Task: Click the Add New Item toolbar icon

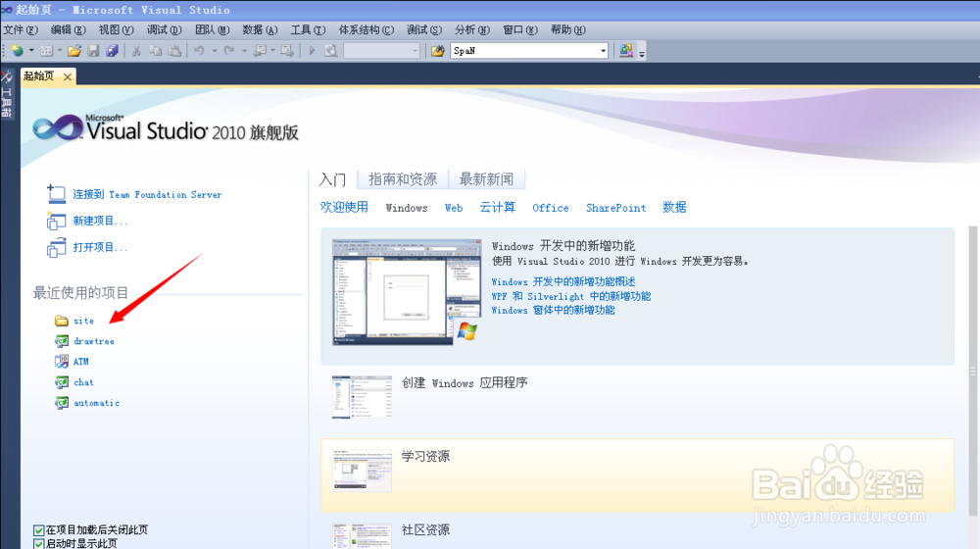Action: pos(46,51)
